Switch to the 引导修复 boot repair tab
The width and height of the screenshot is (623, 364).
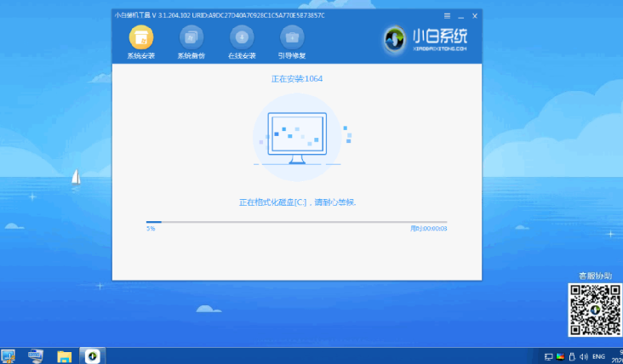(292, 43)
